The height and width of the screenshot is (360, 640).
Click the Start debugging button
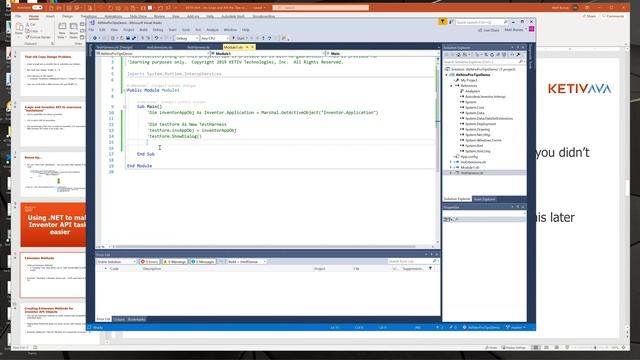(x=239, y=38)
